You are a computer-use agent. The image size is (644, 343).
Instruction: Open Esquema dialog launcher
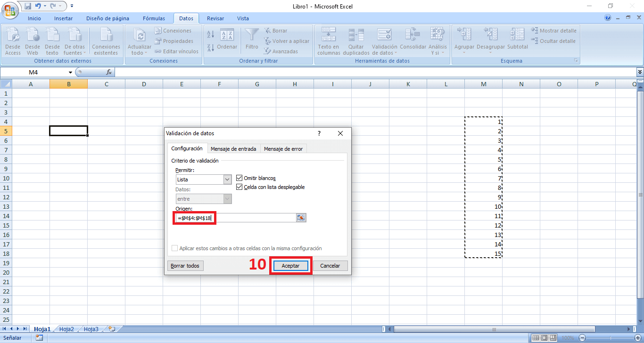(576, 61)
